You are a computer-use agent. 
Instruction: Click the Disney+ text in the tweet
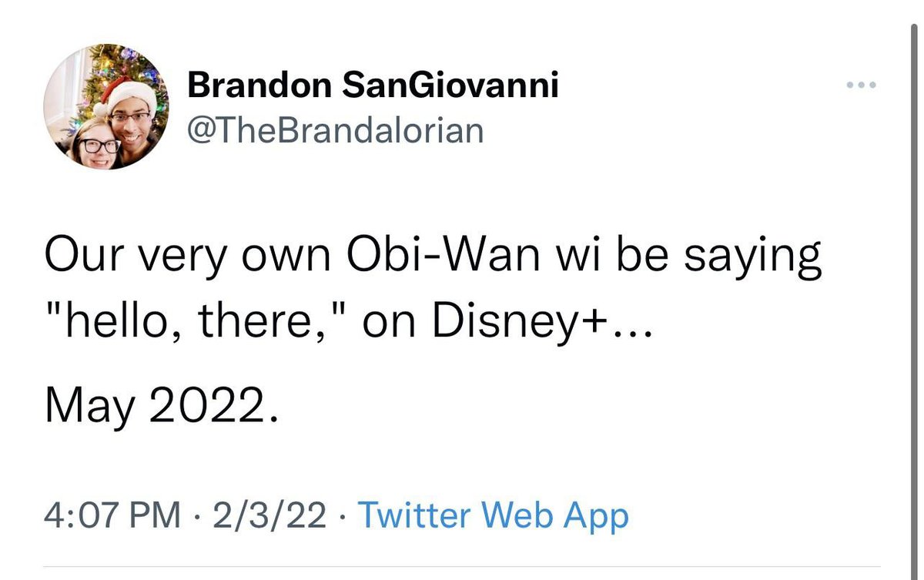click(x=521, y=324)
